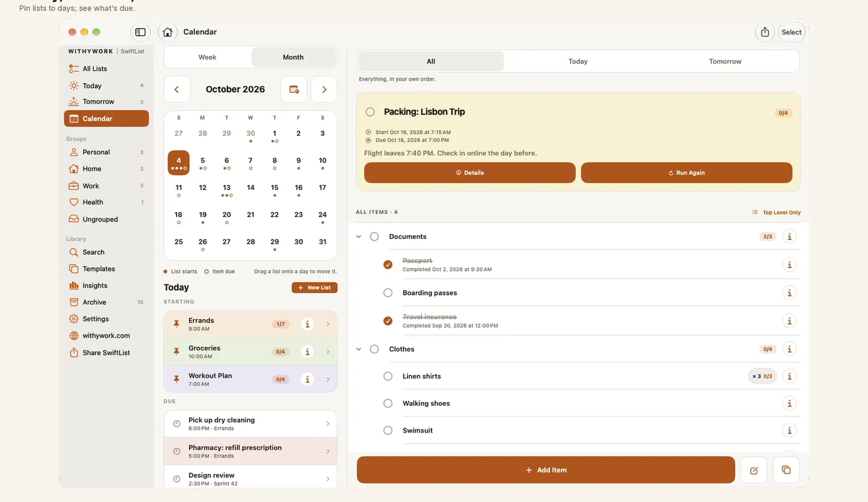Toggle Top Level Only filter
868x502 pixels.
[776, 212]
